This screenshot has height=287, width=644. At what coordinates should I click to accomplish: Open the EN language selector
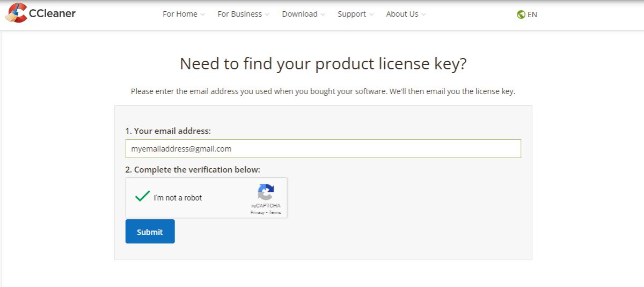tap(527, 15)
